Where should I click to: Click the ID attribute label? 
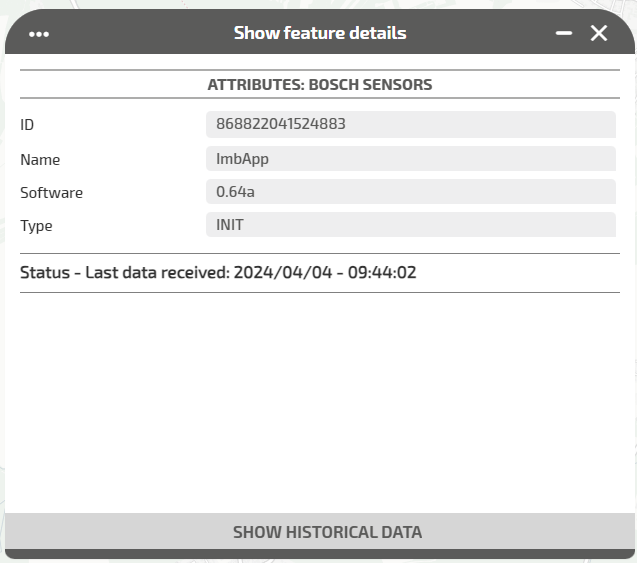point(27,125)
